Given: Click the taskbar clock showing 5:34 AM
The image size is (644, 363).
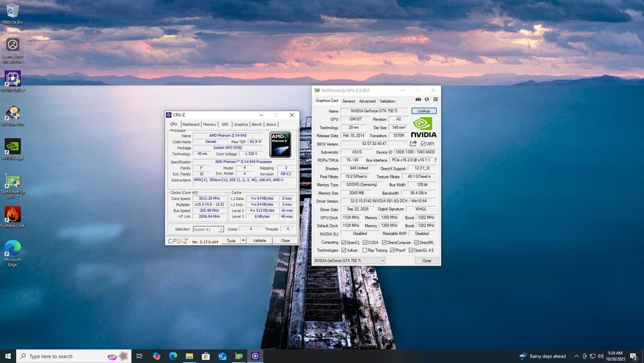Looking at the screenshot, I should coord(615,356).
